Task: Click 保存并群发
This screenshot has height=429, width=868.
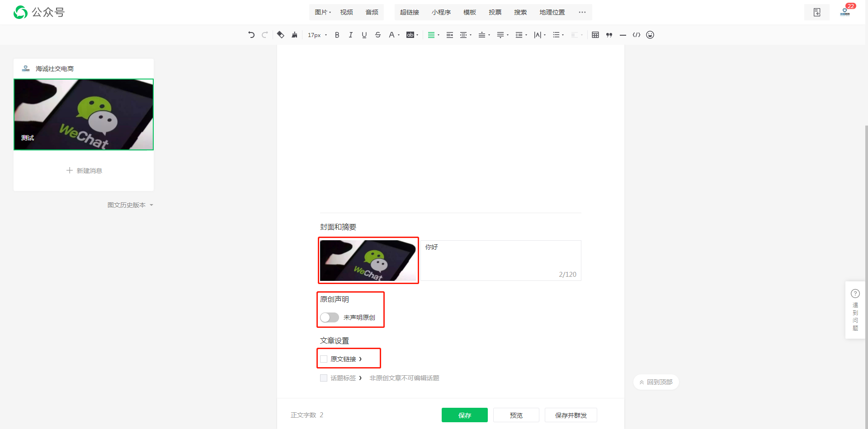Action: point(571,415)
